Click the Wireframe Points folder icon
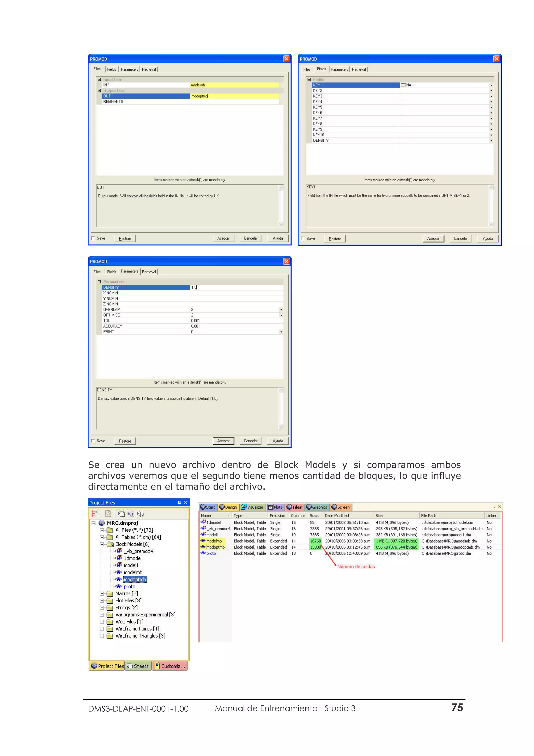534x756 pixels. point(110,629)
